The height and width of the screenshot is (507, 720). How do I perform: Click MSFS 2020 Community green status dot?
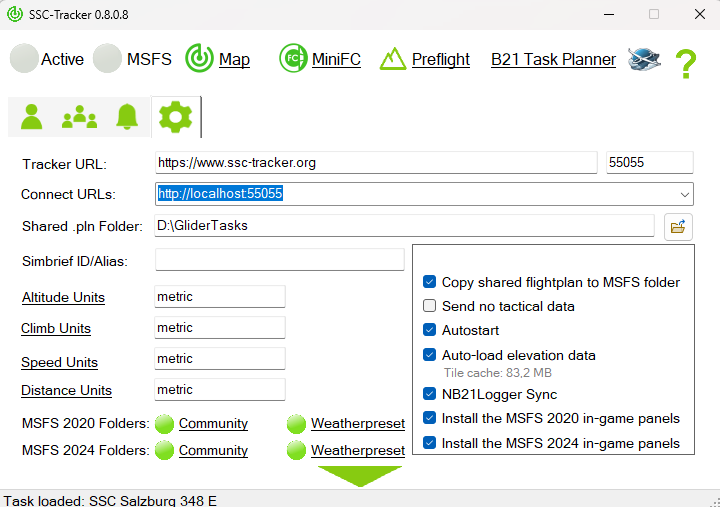(x=164, y=424)
